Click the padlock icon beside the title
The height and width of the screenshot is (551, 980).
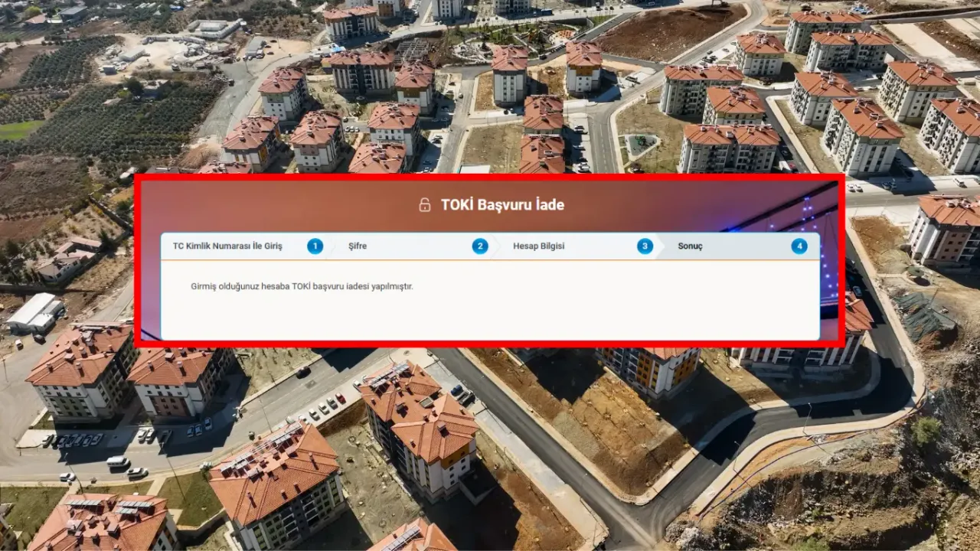[x=424, y=205]
